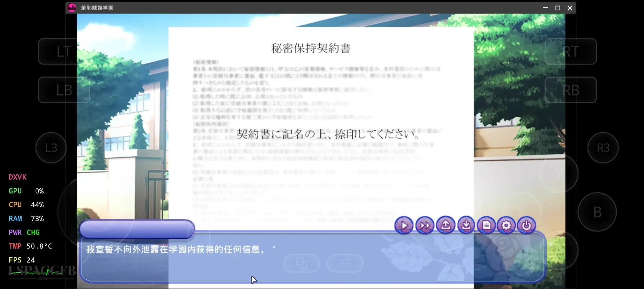Click the power quit icon

pos(526,226)
